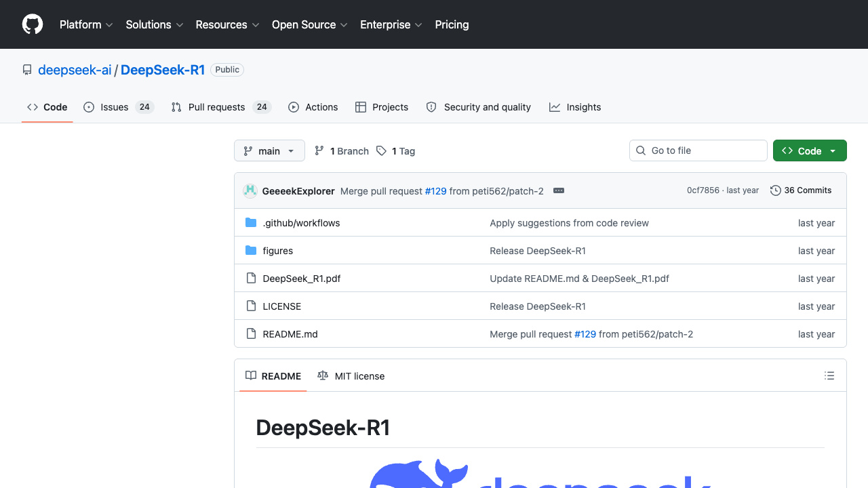
Task: Click the file icon for README.md
Action: point(251,334)
